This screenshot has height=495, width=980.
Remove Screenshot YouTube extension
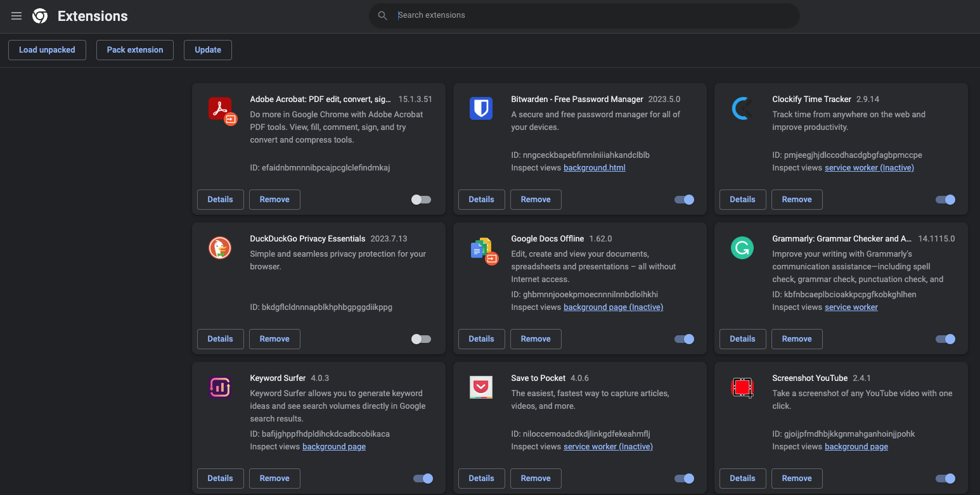(797, 479)
